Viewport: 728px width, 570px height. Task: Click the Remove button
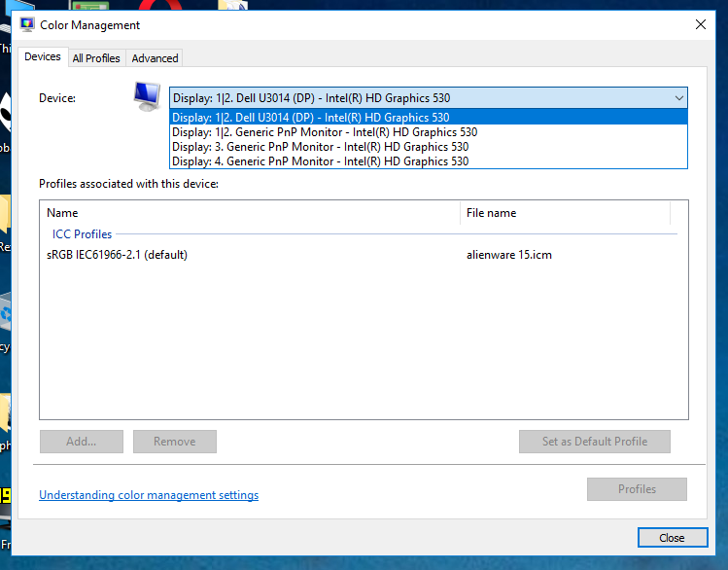tap(175, 442)
